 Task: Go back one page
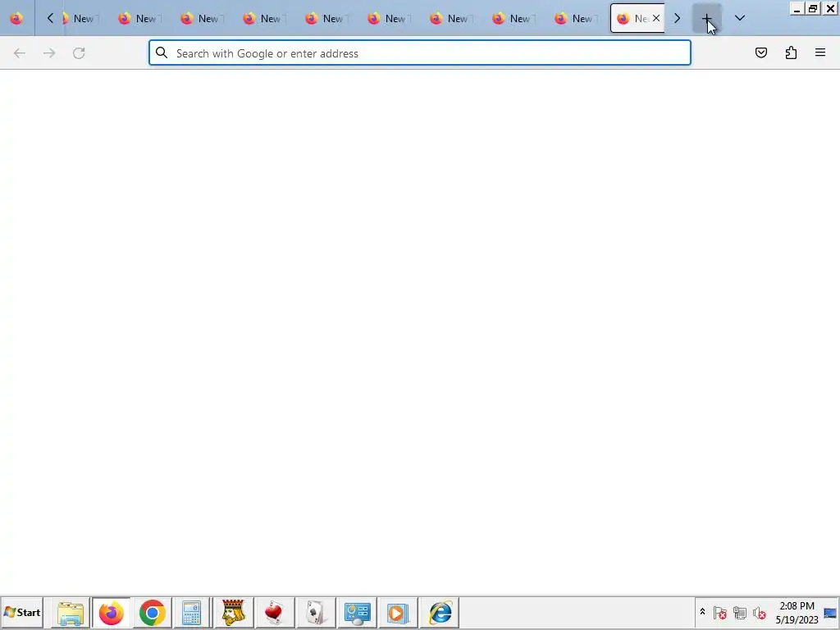click(x=20, y=53)
